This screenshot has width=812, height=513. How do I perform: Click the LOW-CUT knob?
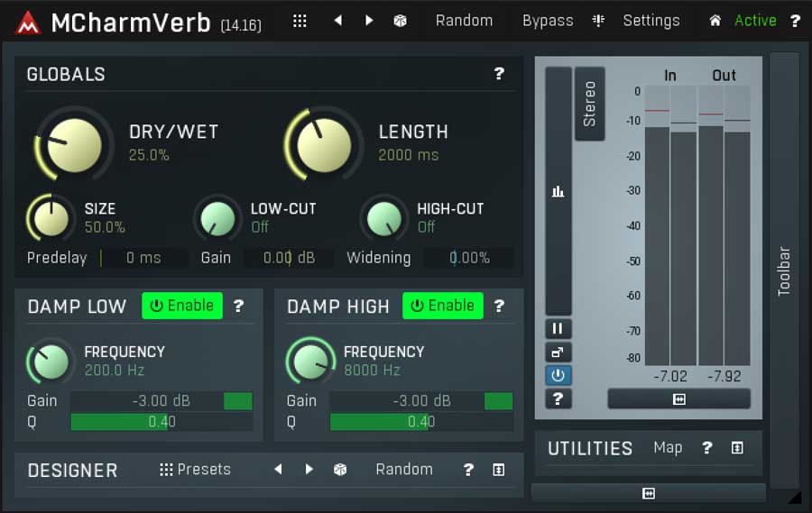[x=217, y=218]
